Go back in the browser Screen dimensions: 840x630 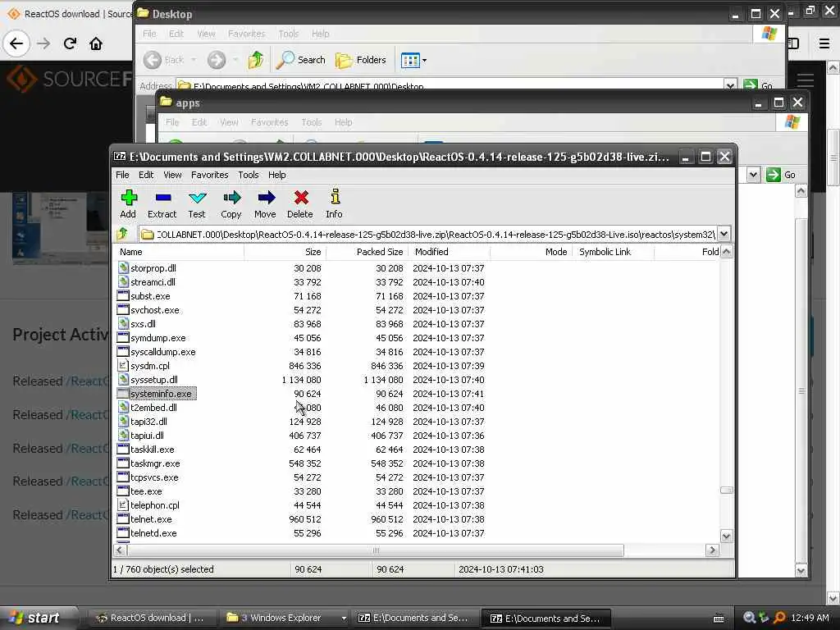click(x=16, y=43)
